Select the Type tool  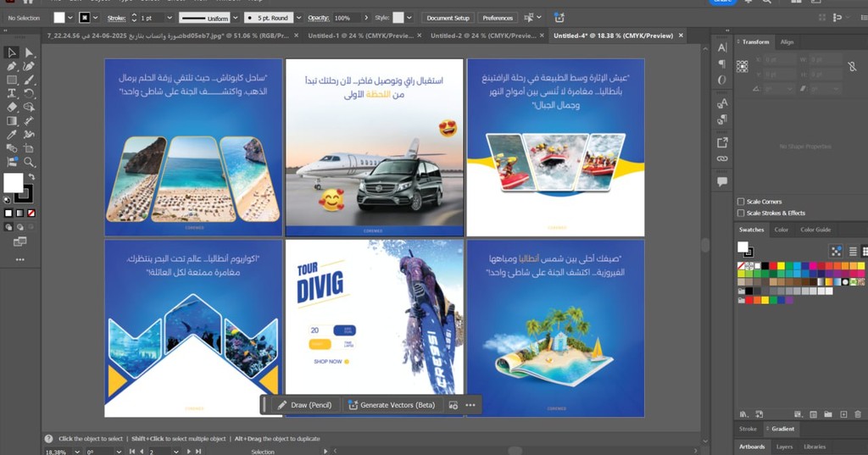[x=12, y=93]
